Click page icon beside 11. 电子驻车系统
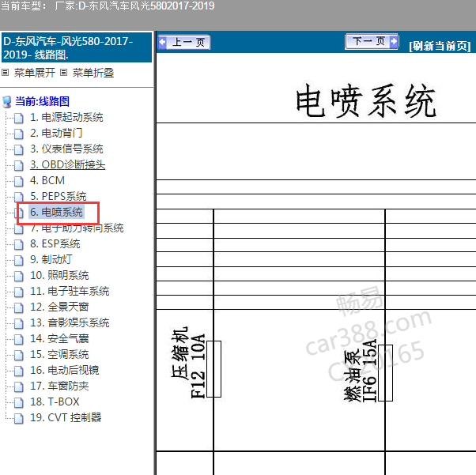 coord(19,292)
